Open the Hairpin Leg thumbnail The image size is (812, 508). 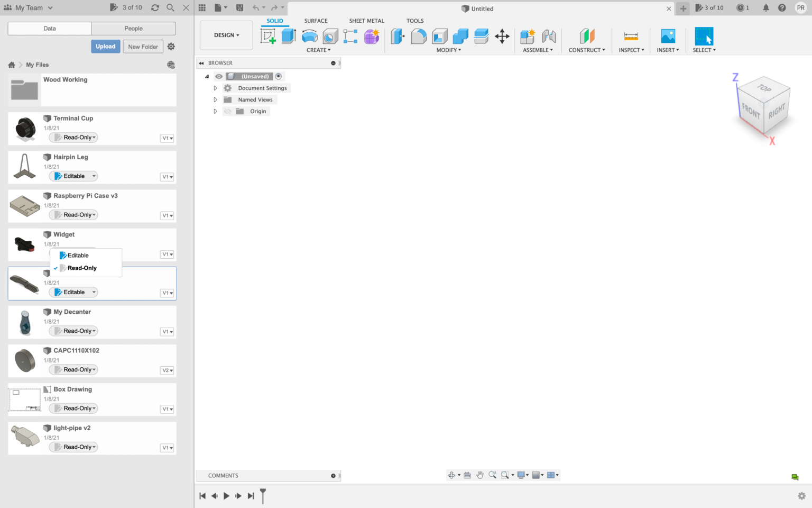click(x=25, y=167)
